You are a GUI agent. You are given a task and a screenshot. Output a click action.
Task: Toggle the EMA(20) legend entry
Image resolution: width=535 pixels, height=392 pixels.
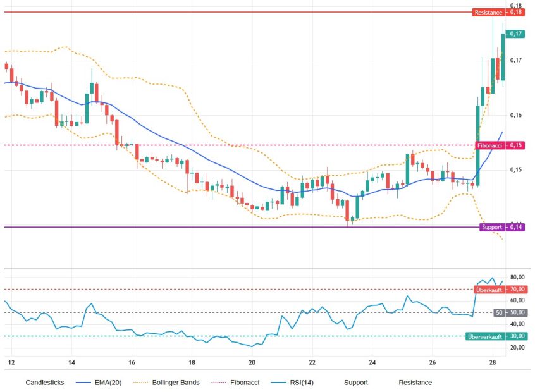point(98,383)
